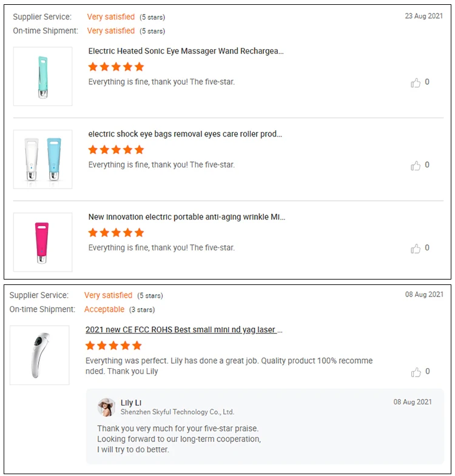Click Shenzhen Skyful Technology Co., Ltd. name
455x476 pixels.
click(177, 412)
